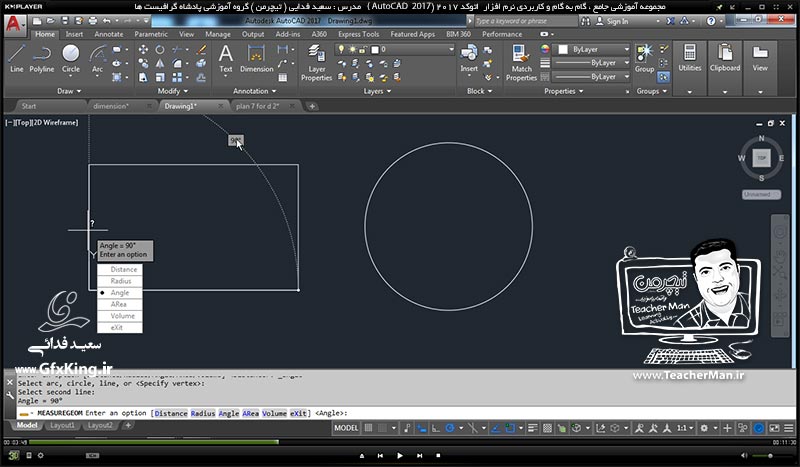
Task: Choose the Dimension tool
Action: click(x=256, y=58)
